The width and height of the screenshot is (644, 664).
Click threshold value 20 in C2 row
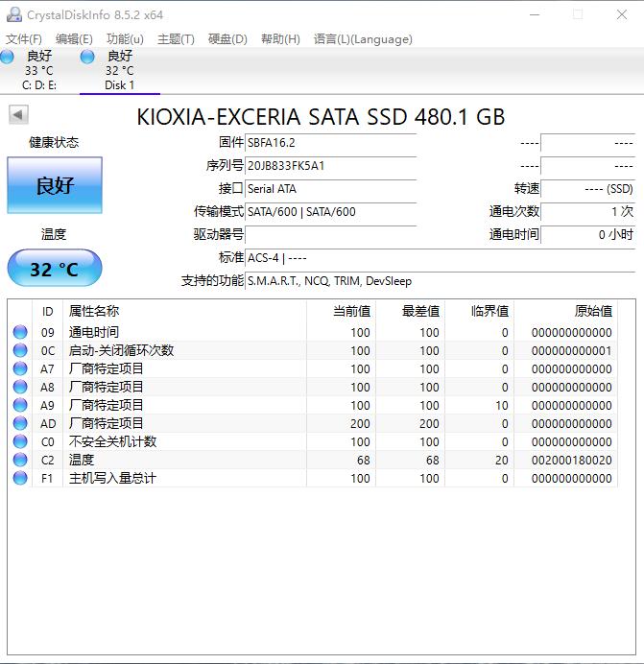tap(502, 461)
